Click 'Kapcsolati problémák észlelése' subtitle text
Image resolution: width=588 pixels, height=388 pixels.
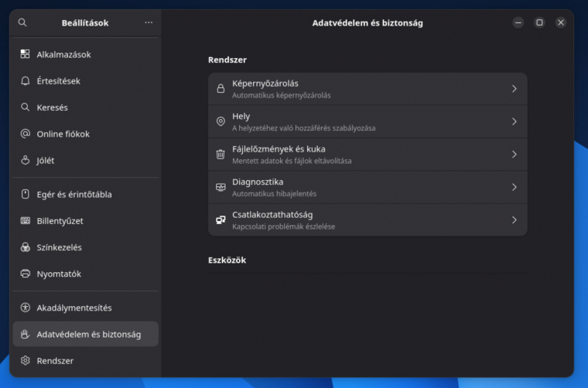point(283,226)
